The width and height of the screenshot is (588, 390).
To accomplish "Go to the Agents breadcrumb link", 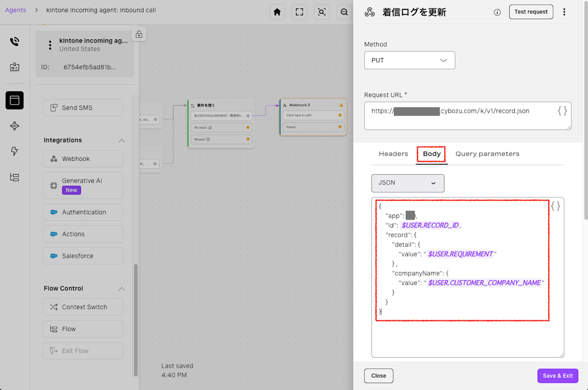I will pos(16,10).
